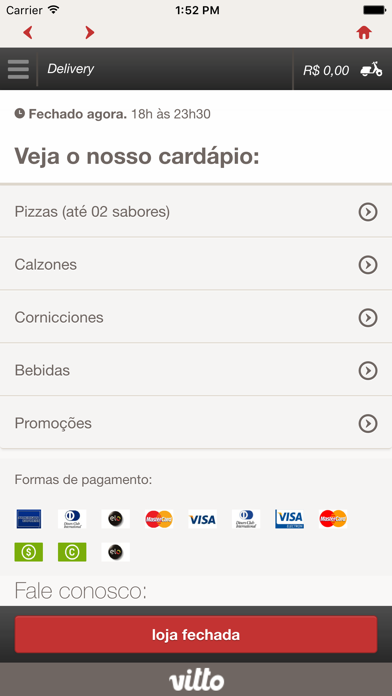Tap the R$ 0,00 cart total
The height and width of the screenshot is (696, 392).
tap(326, 70)
